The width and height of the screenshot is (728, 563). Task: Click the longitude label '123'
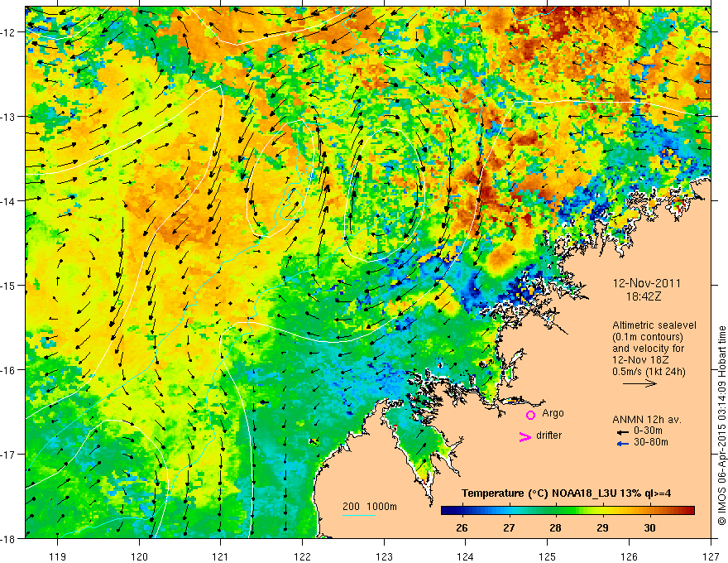[384, 557]
